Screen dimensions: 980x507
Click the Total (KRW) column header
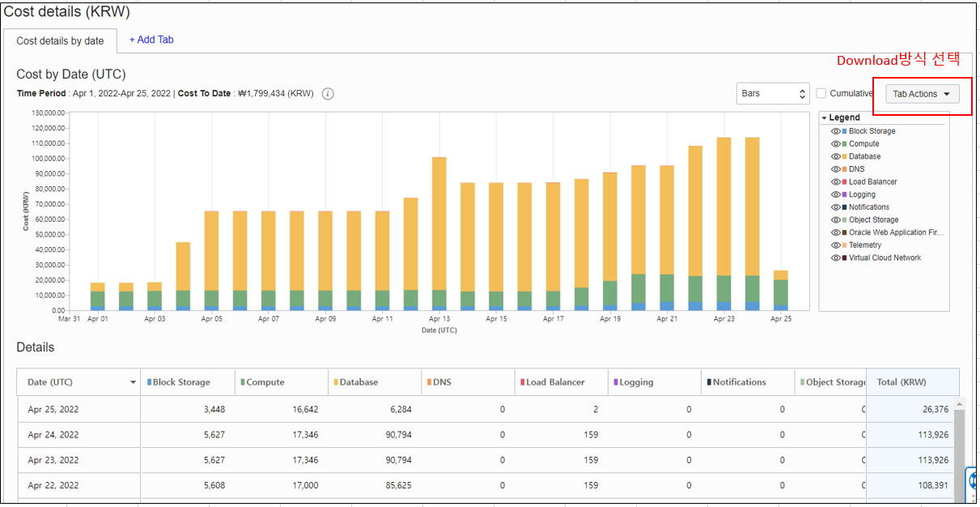[913, 382]
